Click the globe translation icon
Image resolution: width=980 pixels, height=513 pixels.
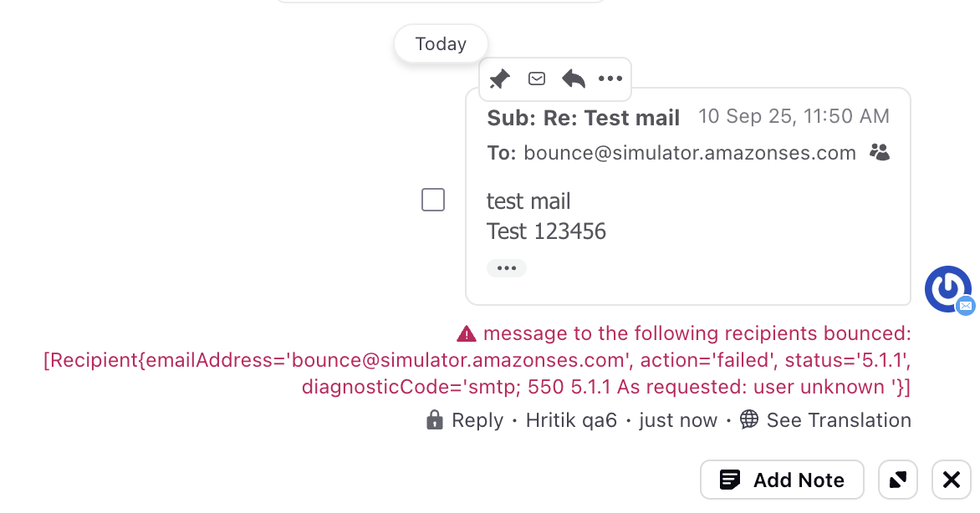click(x=748, y=419)
